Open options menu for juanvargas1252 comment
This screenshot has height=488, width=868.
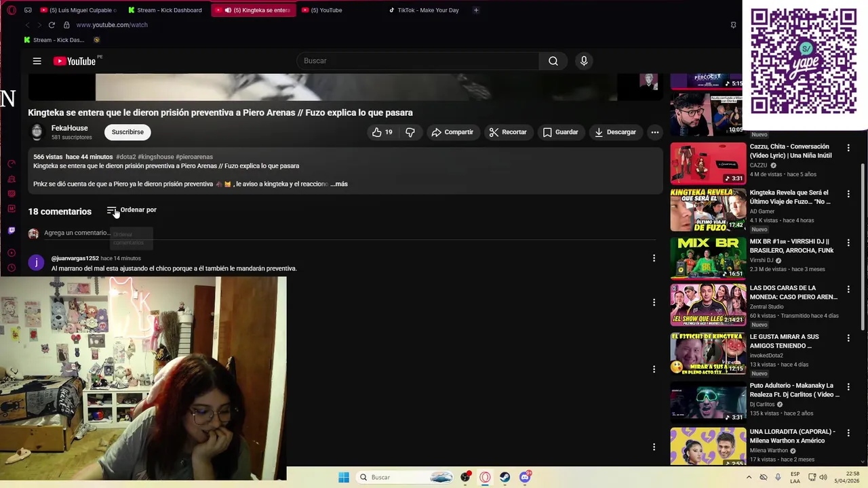(x=654, y=258)
